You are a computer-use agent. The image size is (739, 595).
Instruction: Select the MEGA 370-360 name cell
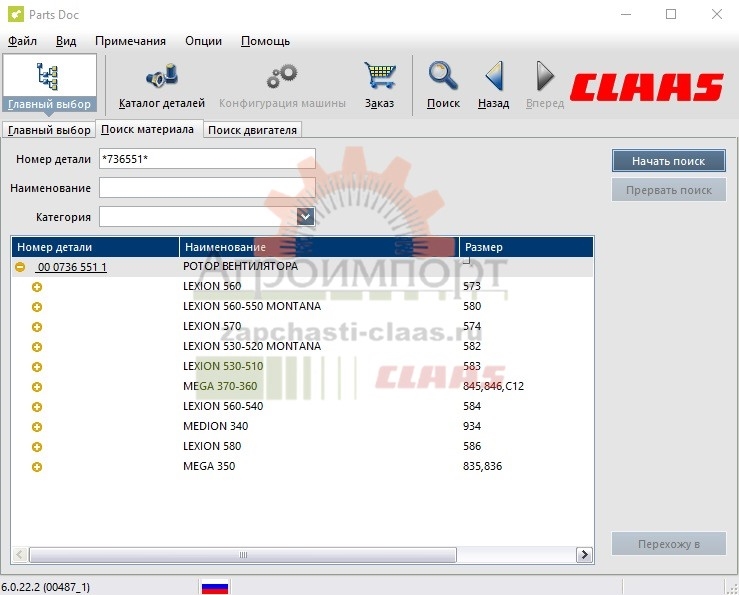220,386
